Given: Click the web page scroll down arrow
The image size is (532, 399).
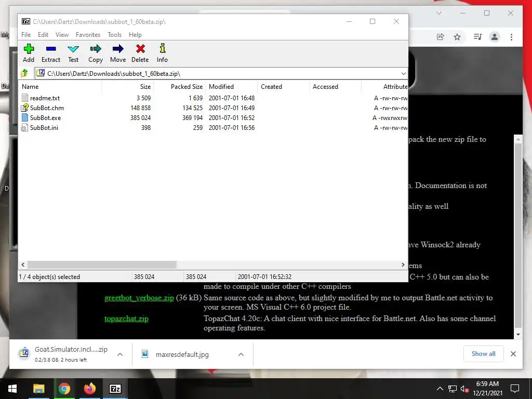Looking at the screenshot, I should pyautogui.click(x=518, y=335).
